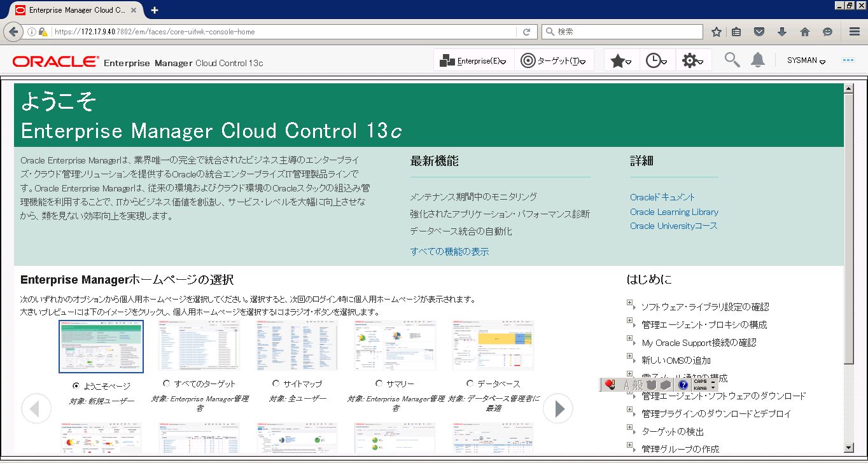Screen dimensions: 868x463
Task: Reload the page with the refresh icon
Action: (526, 32)
